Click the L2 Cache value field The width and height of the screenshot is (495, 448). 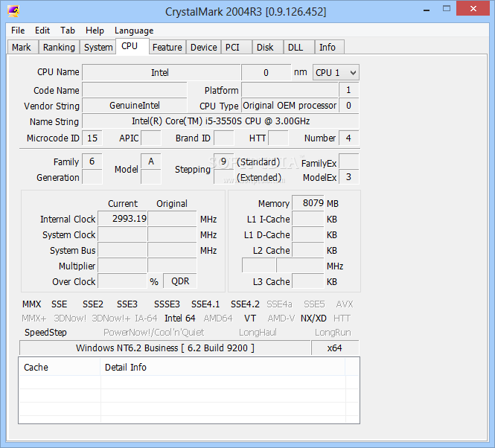(x=308, y=250)
